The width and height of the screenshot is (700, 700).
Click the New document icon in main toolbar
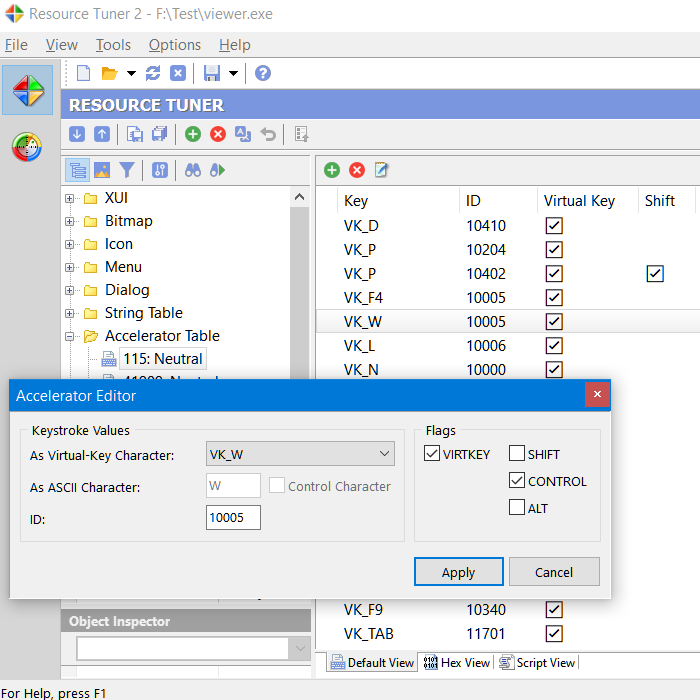(83, 73)
